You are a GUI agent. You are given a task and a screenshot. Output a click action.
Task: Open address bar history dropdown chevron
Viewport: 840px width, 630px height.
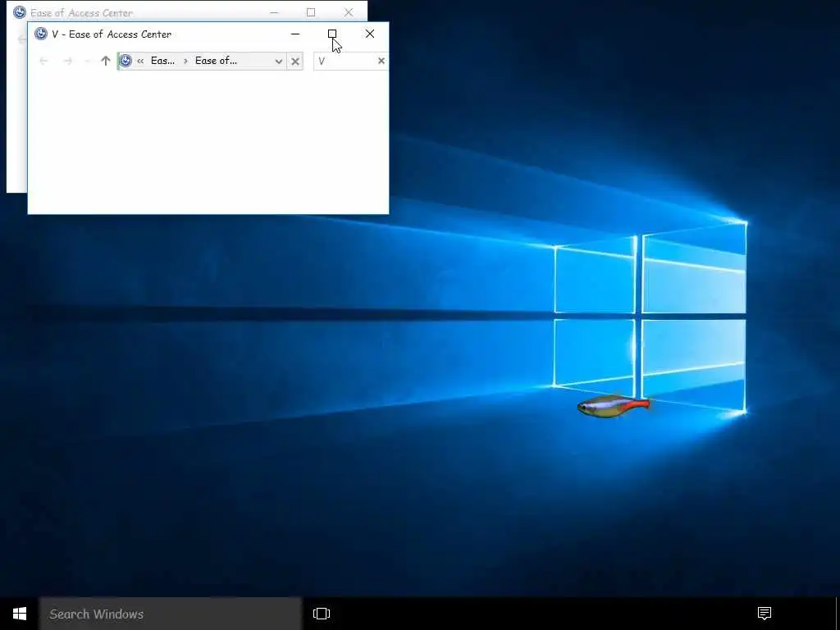point(279,61)
